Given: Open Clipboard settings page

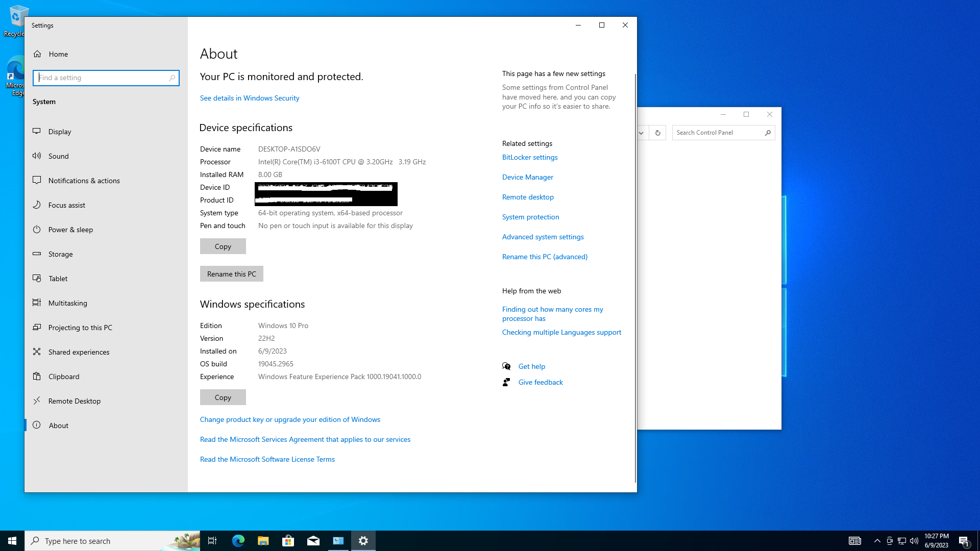Looking at the screenshot, I should (64, 377).
